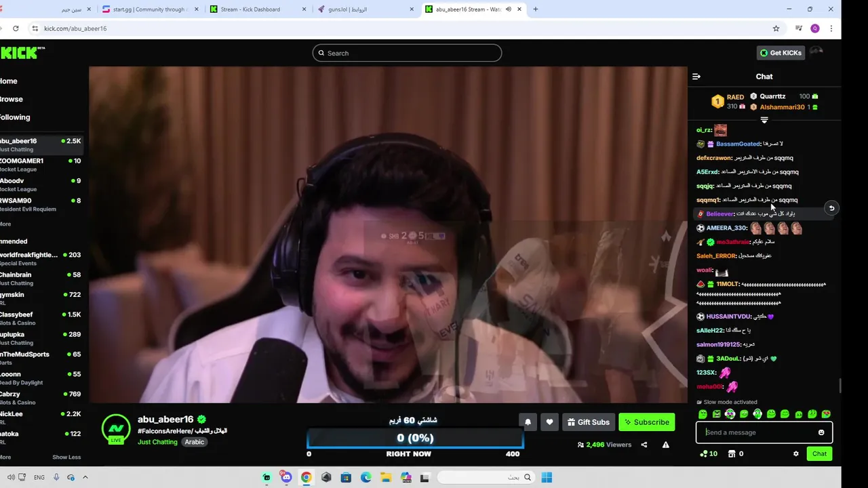Open the user profile avatar menu
This screenshot has height=488, width=868.
click(x=816, y=52)
